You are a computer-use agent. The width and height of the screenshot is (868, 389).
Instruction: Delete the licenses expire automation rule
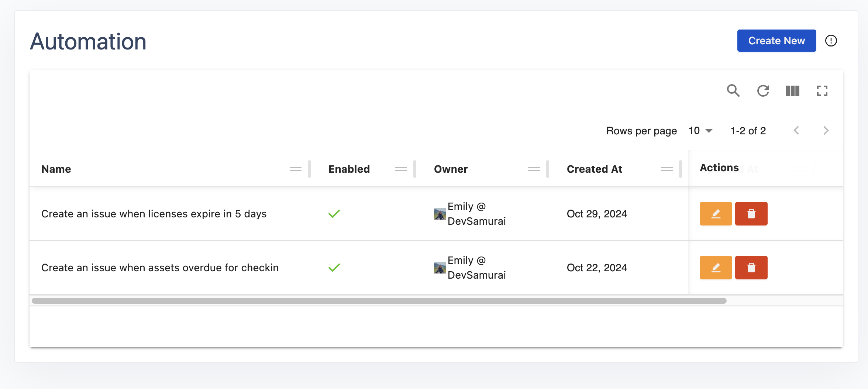tap(751, 214)
